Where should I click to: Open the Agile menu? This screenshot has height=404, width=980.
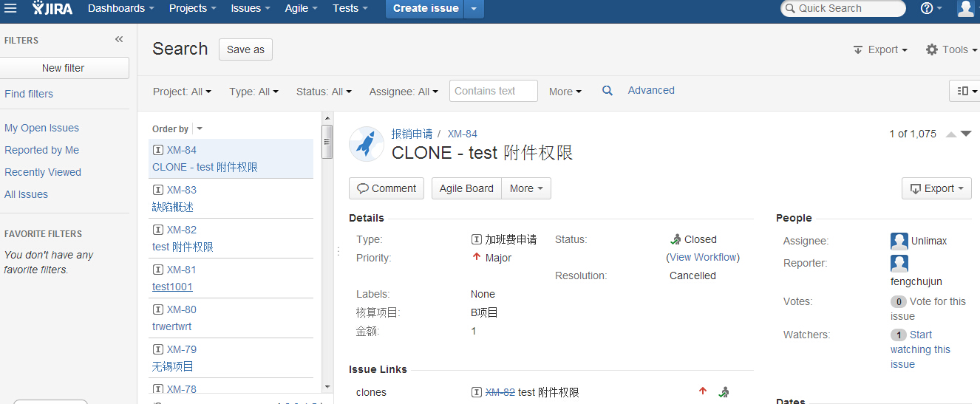tap(302, 8)
